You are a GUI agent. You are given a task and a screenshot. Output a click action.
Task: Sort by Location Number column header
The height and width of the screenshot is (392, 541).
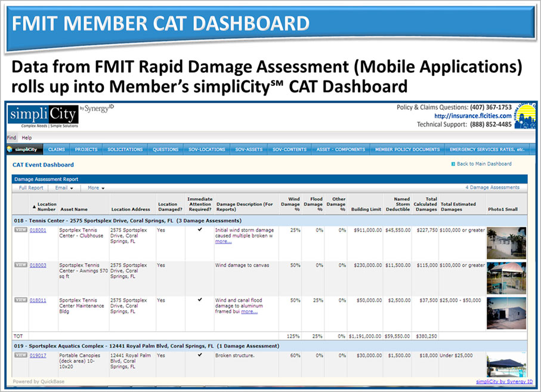[44, 206]
